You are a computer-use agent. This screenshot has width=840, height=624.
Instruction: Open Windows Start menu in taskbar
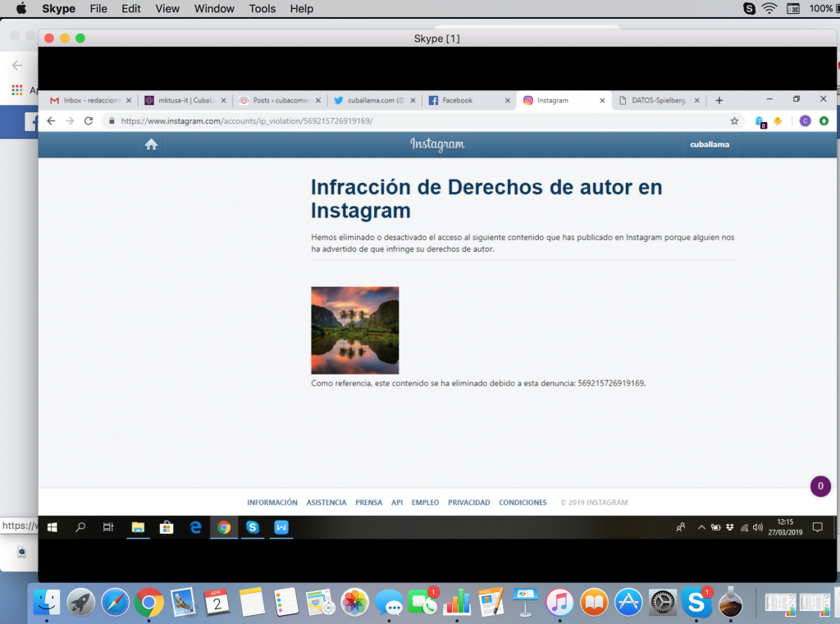[x=51, y=527]
